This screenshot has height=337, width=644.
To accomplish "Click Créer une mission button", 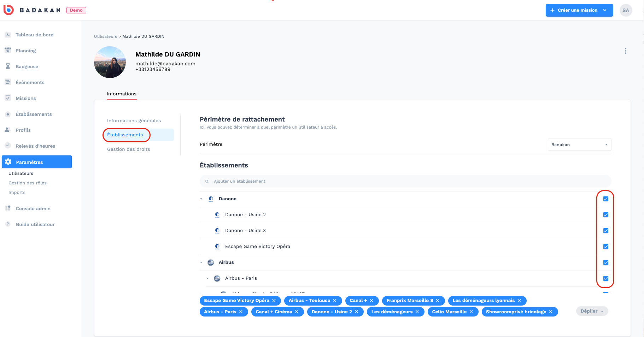I will point(579,10).
